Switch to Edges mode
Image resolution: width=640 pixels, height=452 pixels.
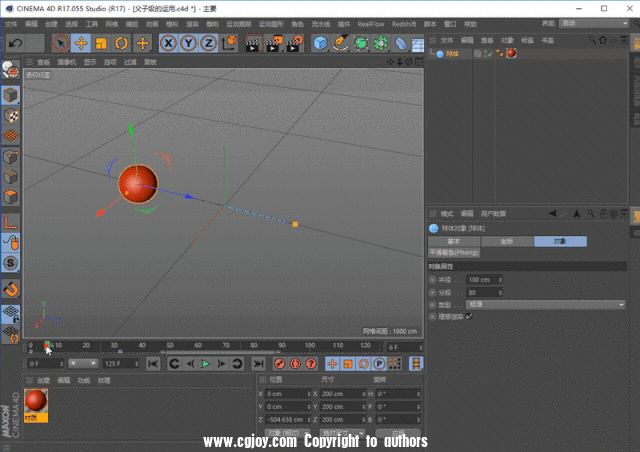11,177
